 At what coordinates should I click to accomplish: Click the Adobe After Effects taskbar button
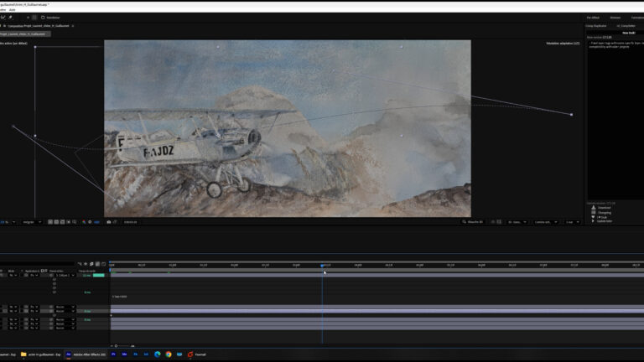pyautogui.click(x=86, y=354)
